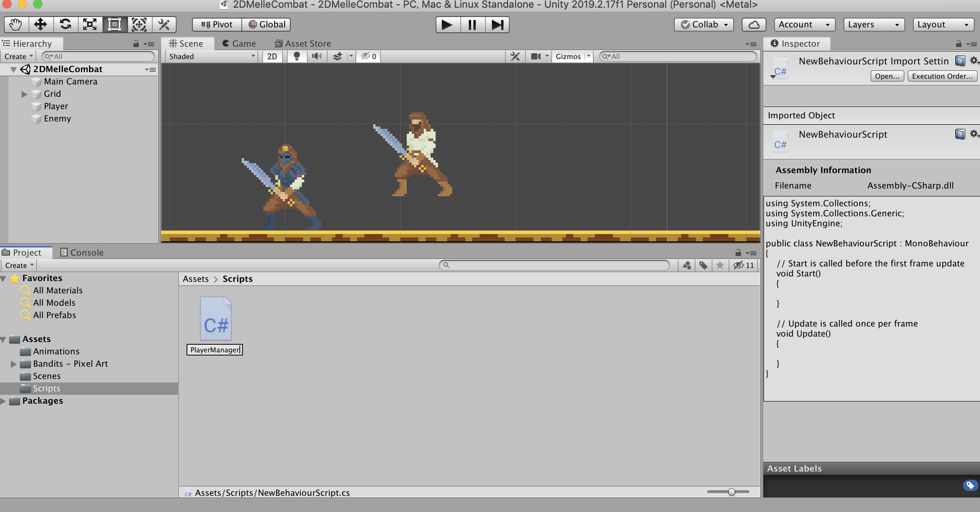
Task: Click the Hierarchy search field
Action: pyautogui.click(x=99, y=56)
